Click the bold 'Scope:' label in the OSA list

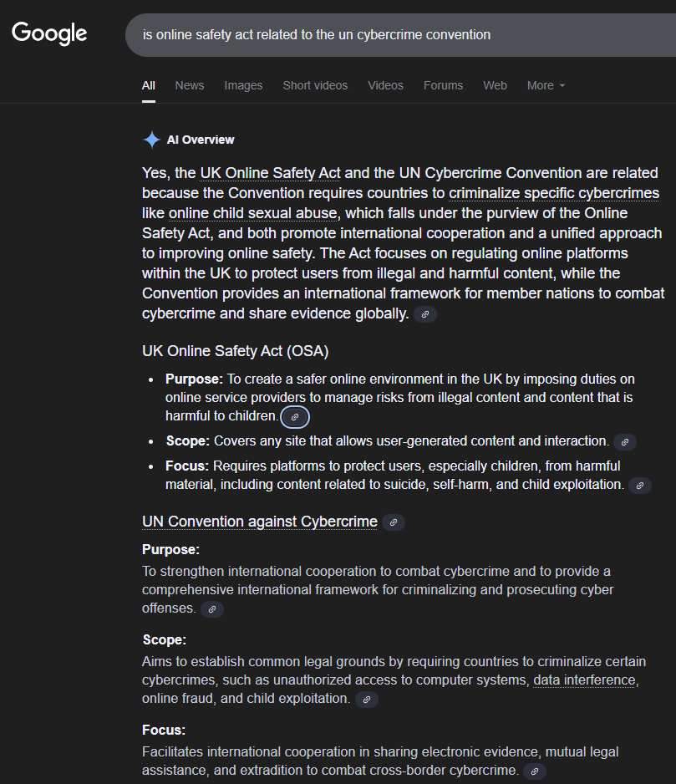coord(187,441)
